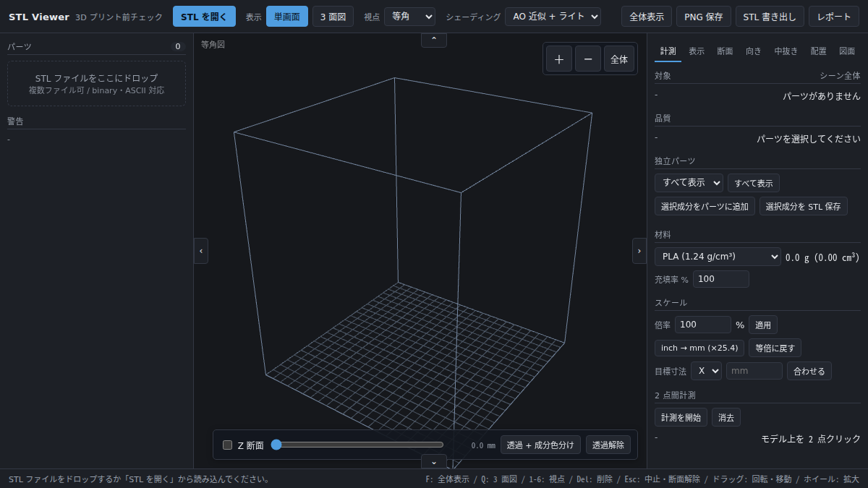Click the パーツを選択してください message
Screen dimensions: 868x488
(809, 139)
